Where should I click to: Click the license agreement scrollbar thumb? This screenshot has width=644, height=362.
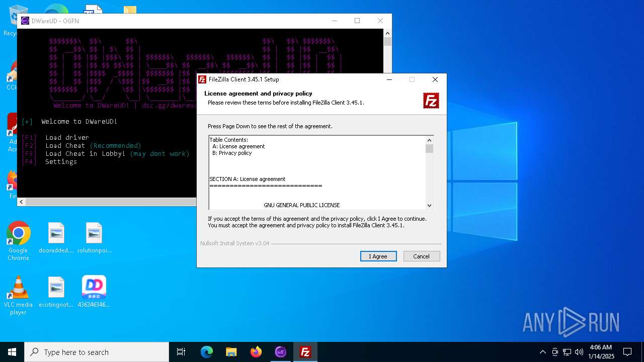(x=429, y=148)
